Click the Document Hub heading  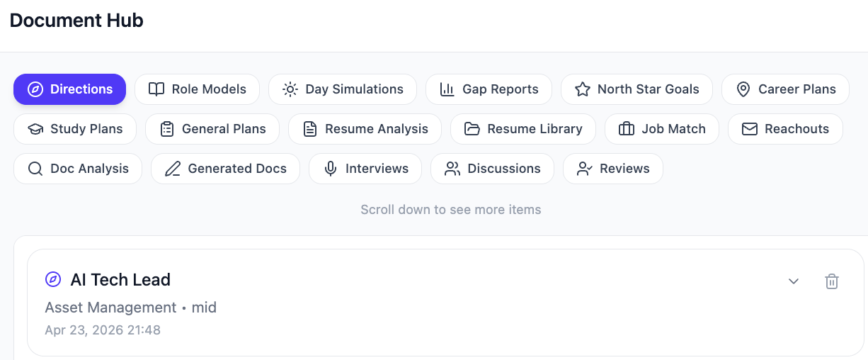(x=76, y=21)
